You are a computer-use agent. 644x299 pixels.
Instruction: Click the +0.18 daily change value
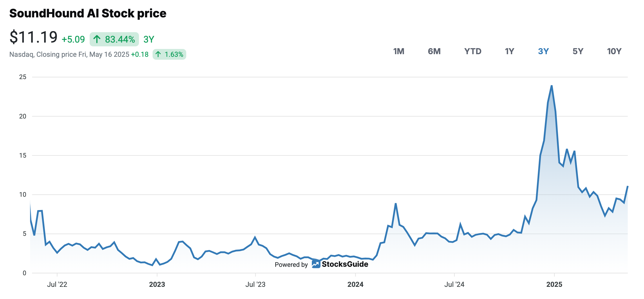tap(140, 54)
